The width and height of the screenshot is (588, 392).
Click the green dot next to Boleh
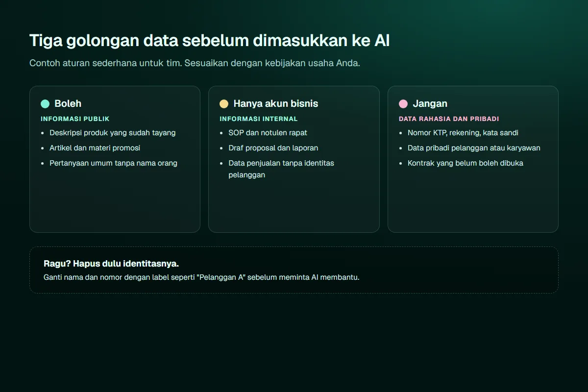(x=45, y=104)
